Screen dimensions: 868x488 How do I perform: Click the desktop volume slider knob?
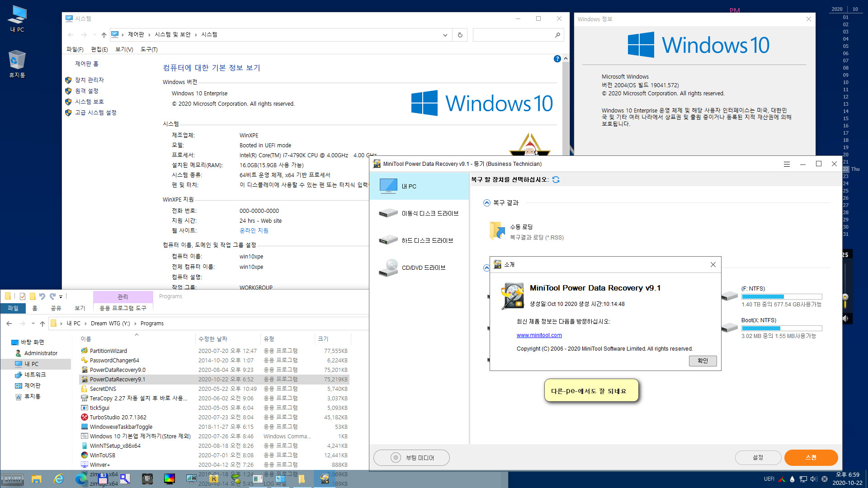click(845, 297)
